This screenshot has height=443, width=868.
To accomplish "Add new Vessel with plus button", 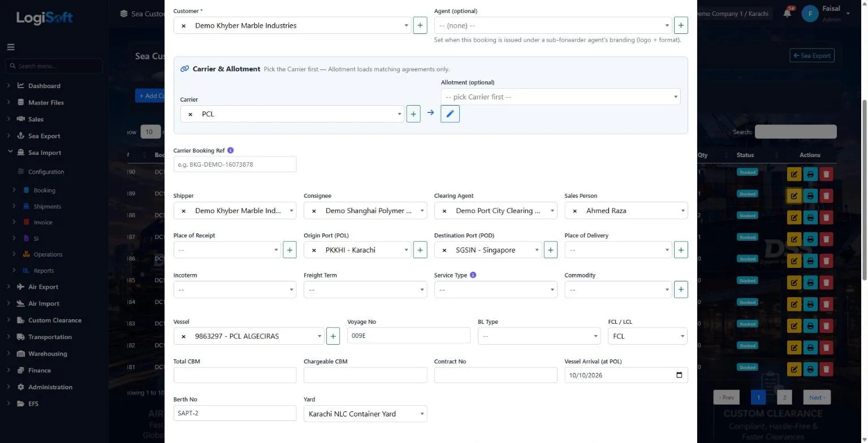I will [x=333, y=336].
